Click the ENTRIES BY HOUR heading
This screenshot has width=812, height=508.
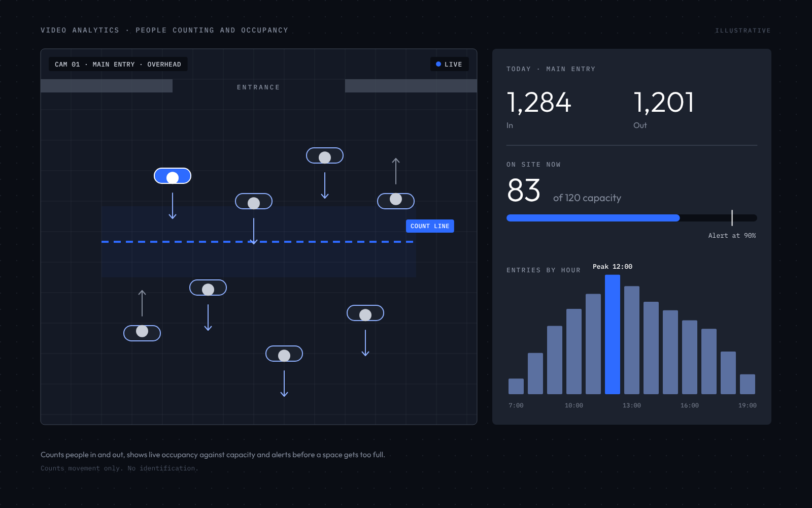pos(544,270)
